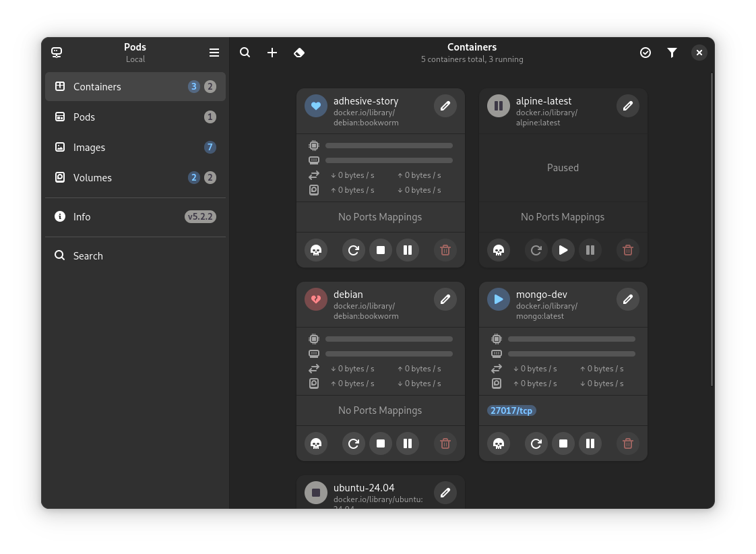Rename ubuntu-24.04 using the pencil button
The image size is (756, 554).
pyautogui.click(x=445, y=492)
